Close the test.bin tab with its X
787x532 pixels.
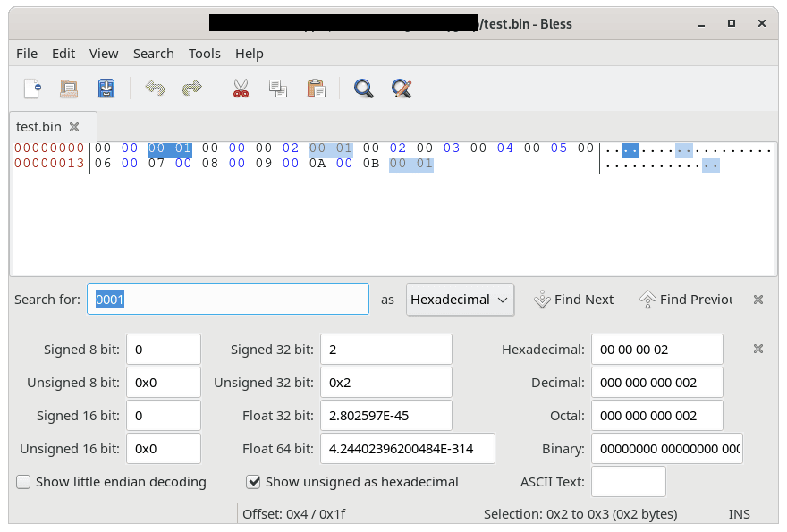[74, 127]
